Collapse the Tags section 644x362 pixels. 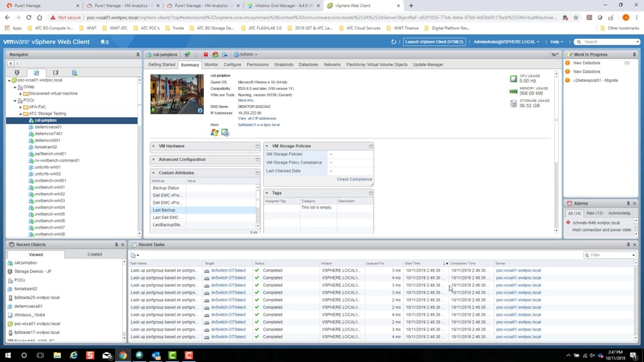267,193
